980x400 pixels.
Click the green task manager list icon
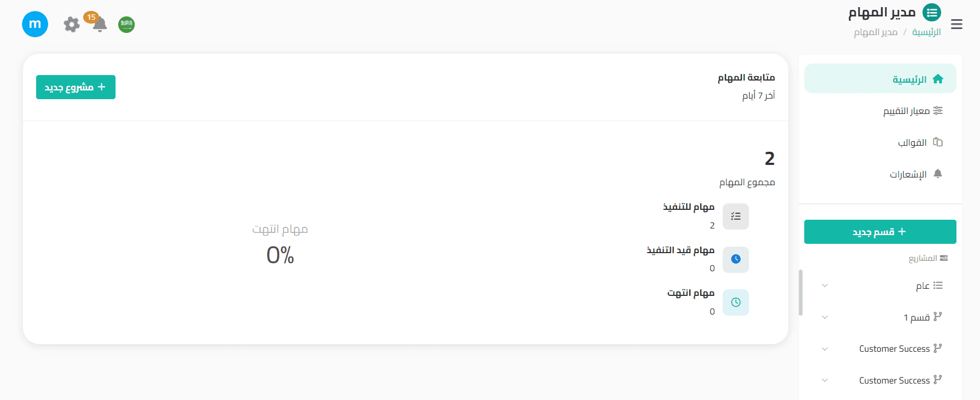932,13
